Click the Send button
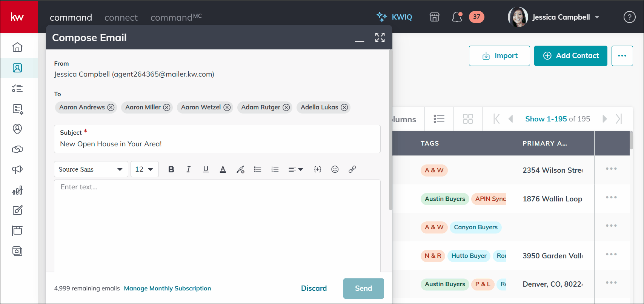 364,289
